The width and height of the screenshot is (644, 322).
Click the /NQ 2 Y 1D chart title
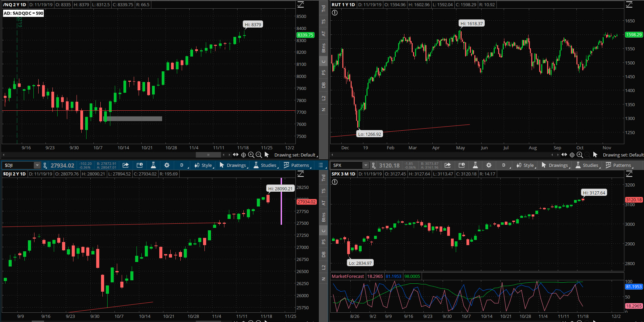click(x=14, y=5)
